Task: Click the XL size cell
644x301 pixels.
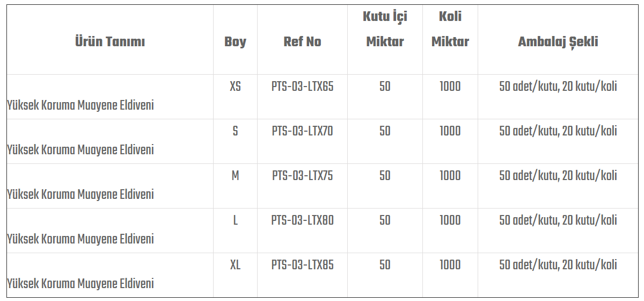Action: [235, 265]
